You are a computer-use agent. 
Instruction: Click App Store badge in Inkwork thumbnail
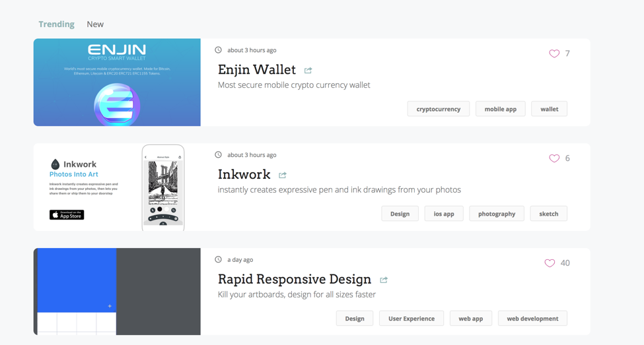67,215
